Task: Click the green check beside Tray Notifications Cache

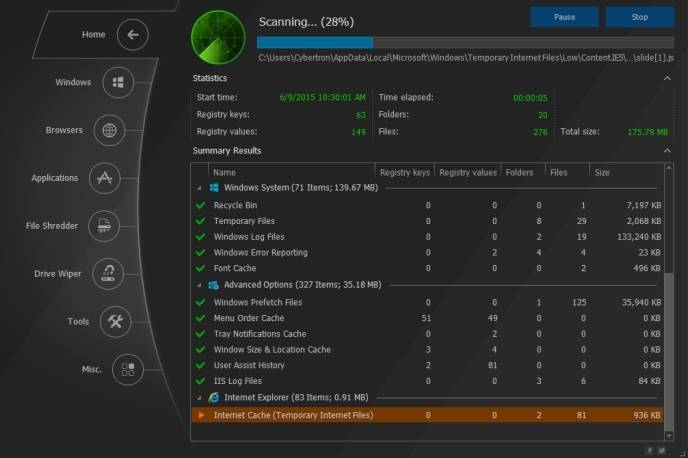Action: point(201,334)
